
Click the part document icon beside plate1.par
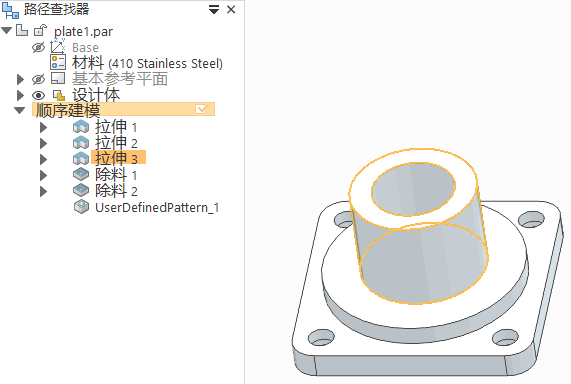(x=22, y=31)
